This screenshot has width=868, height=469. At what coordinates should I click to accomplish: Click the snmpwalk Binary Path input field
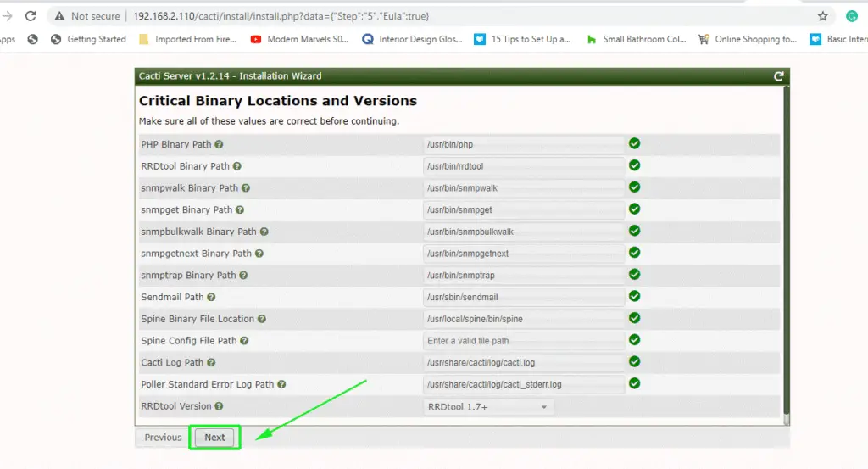(x=524, y=188)
